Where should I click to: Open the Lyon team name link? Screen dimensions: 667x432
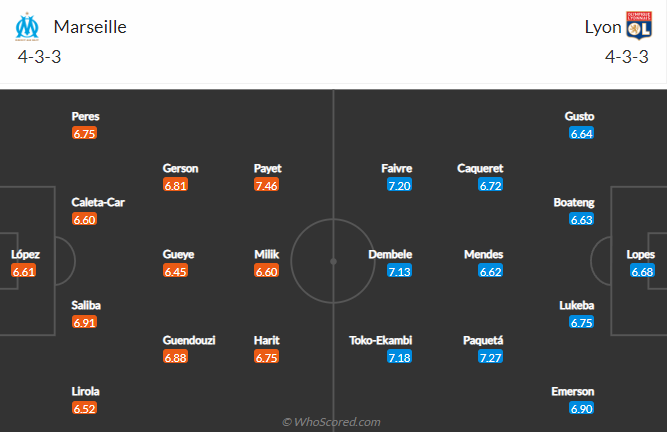602,27
